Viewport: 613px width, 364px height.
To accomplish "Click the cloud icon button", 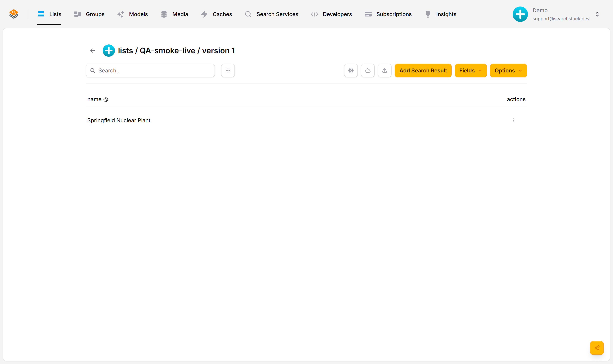I will click(368, 71).
